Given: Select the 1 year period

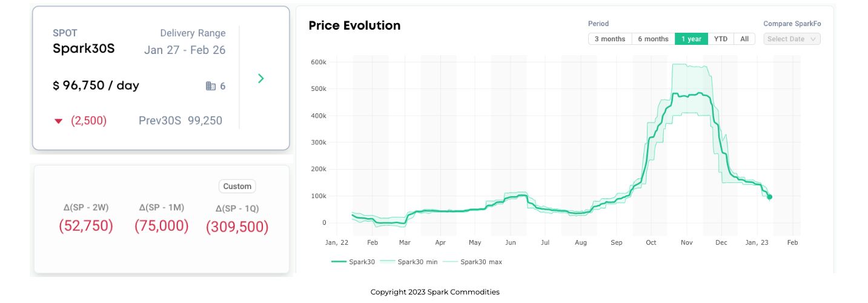Looking at the screenshot, I should 691,39.
